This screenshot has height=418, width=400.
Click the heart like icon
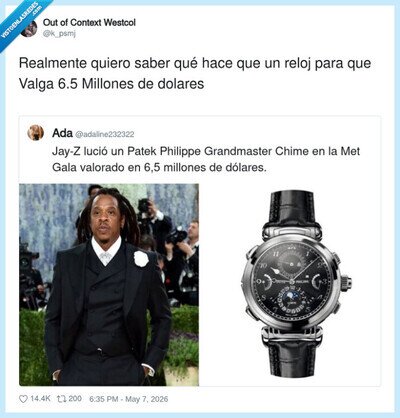[23, 399]
